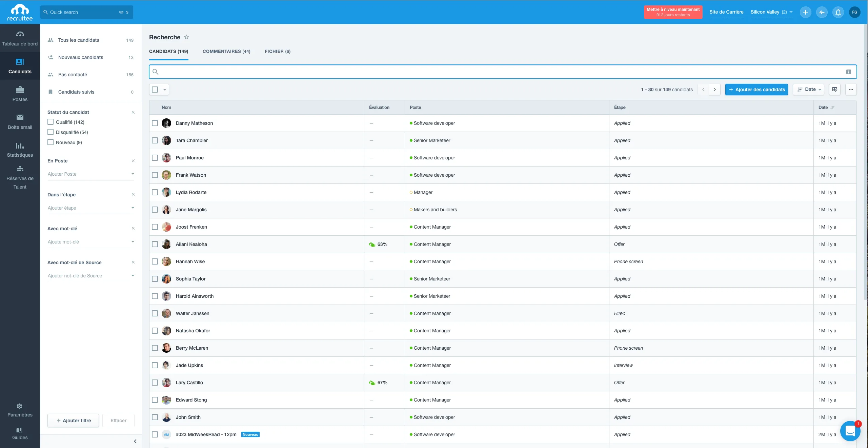
Task: Open bulk selection dropdown arrow
Action: [x=165, y=90]
